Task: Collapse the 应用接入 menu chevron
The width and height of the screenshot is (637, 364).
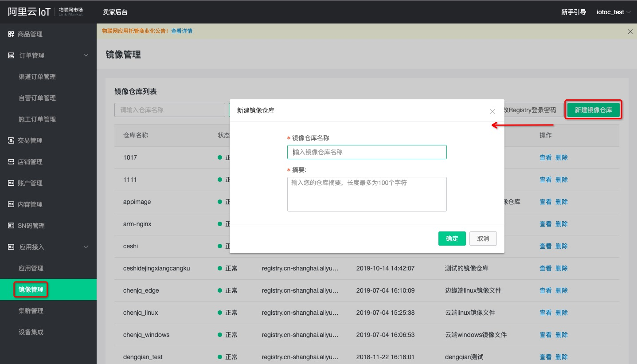Action: [86, 247]
